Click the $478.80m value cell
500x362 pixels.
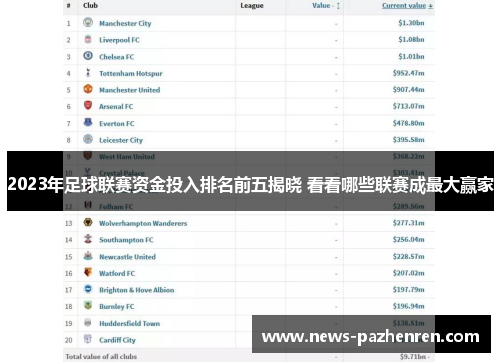click(x=408, y=123)
